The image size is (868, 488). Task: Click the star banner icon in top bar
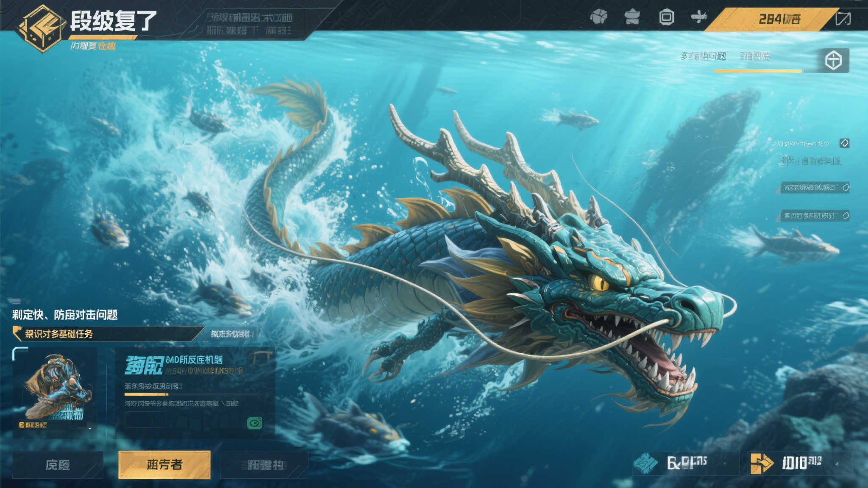tap(632, 17)
